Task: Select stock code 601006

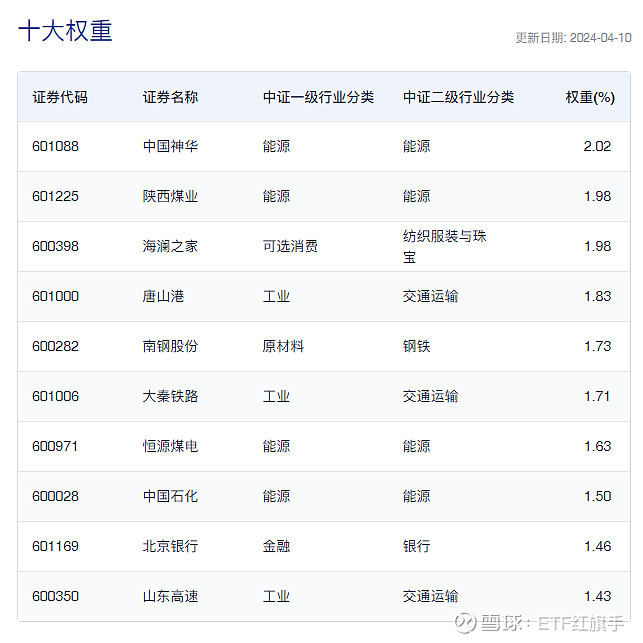Action: (55, 397)
